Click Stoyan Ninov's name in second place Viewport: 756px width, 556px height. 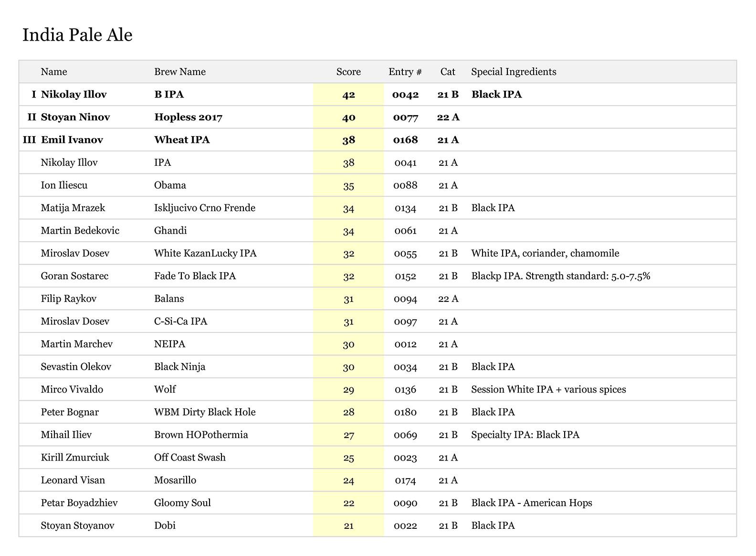pos(75,118)
